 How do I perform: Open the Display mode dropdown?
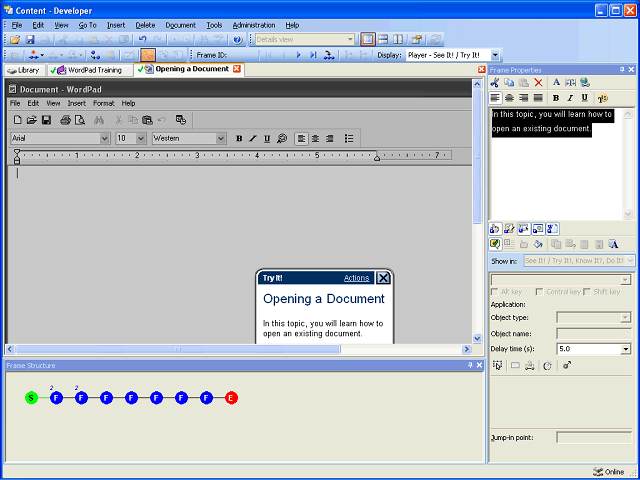tap(495, 55)
